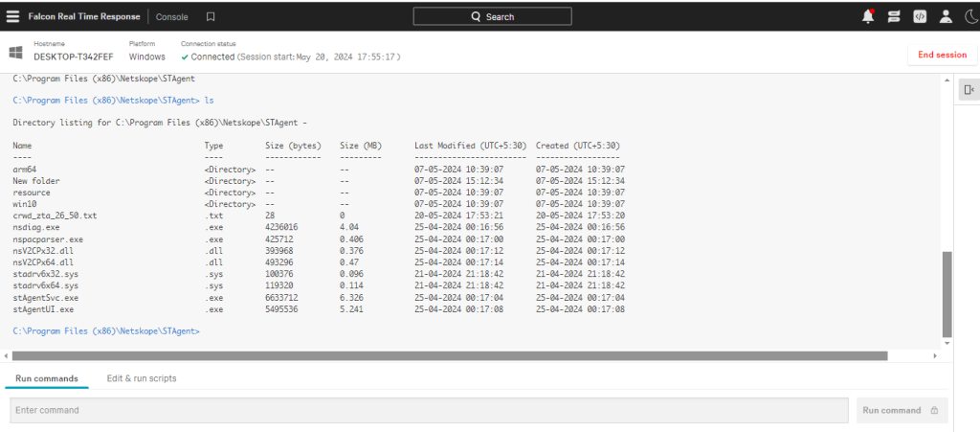Click the nspacparser.exe file name
This screenshot has height=432, width=980.
48,239
